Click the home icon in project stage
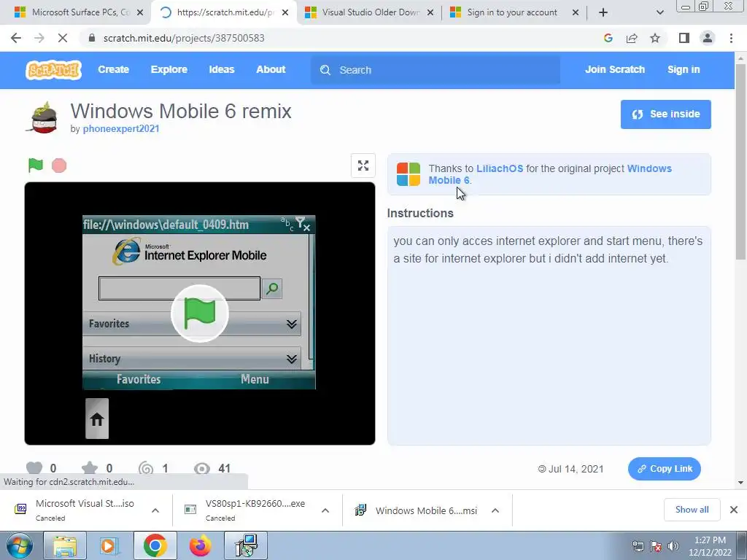This screenshot has width=747, height=560. 97,419
